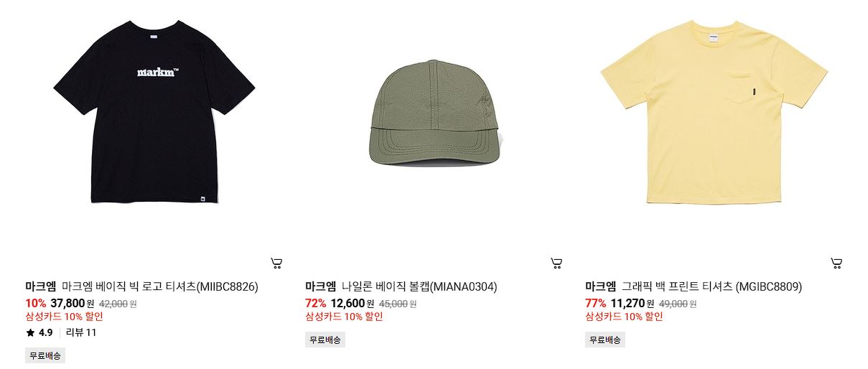Viewport: 868px width, 369px height.
Task: Open black markm t-shirt product image
Action: pos(154,112)
